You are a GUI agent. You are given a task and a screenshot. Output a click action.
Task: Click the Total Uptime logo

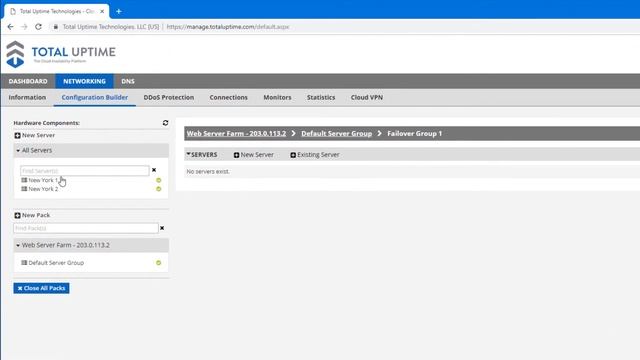click(x=61, y=54)
